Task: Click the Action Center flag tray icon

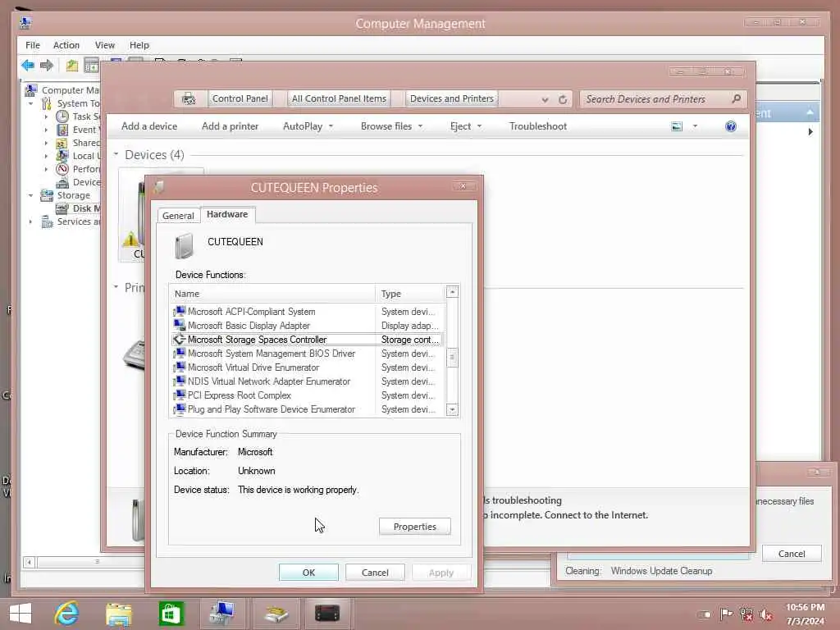Action: [726, 614]
